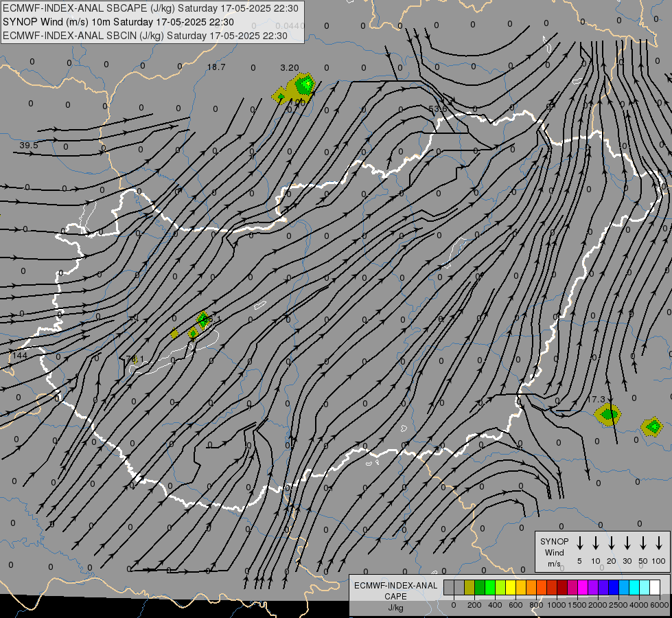
Task: Click the 2000 tick label in CAPE legend
Action: pyautogui.click(x=598, y=605)
